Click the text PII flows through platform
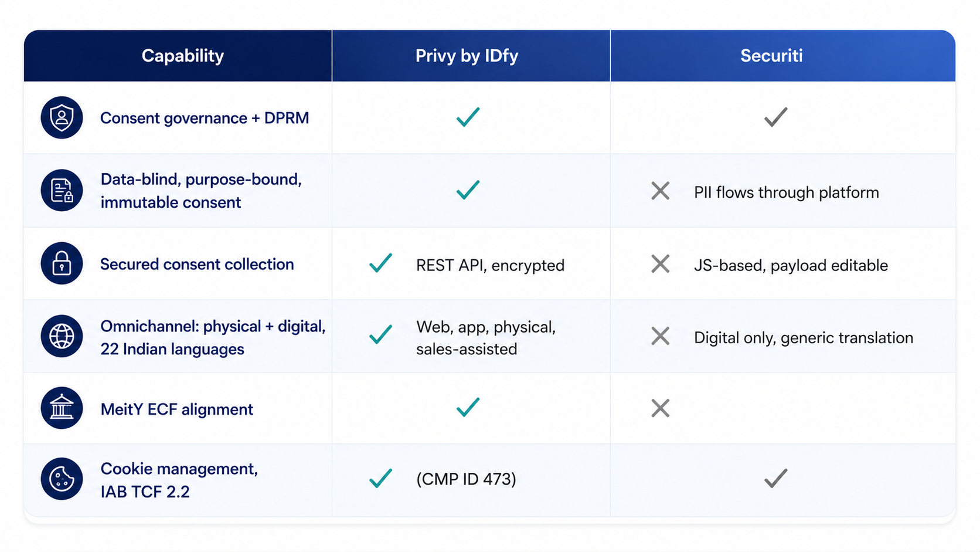This screenshot has height=552, width=980. (787, 192)
